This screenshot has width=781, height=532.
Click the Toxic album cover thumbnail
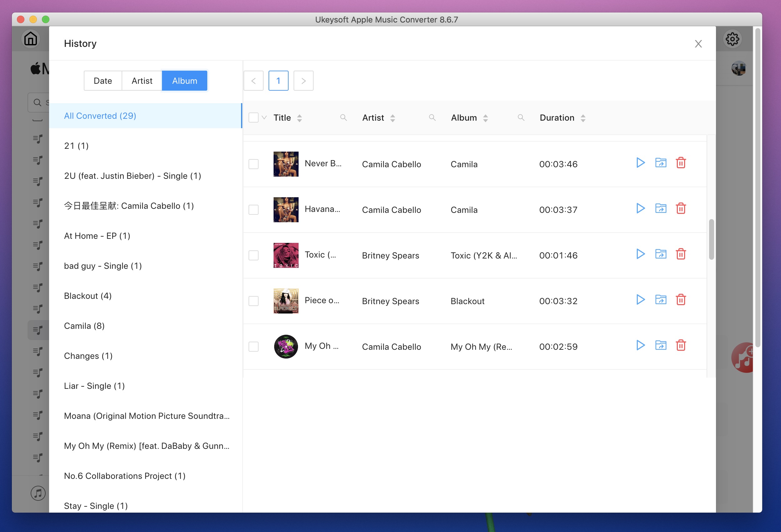tap(286, 255)
